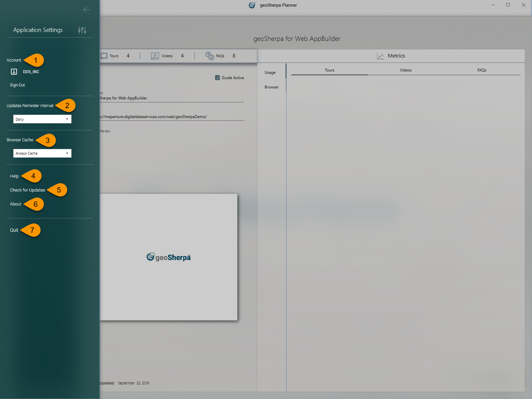
Task: Click the Metrics chart icon
Action: pos(381,56)
